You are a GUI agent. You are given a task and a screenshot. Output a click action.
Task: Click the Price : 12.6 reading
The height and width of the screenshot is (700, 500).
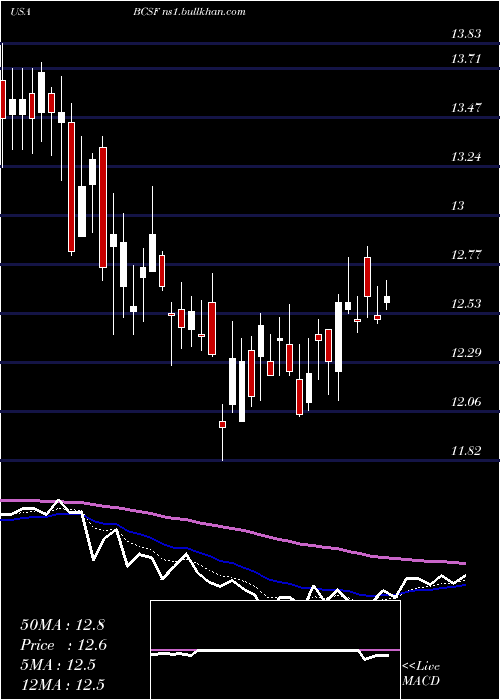click(x=64, y=645)
